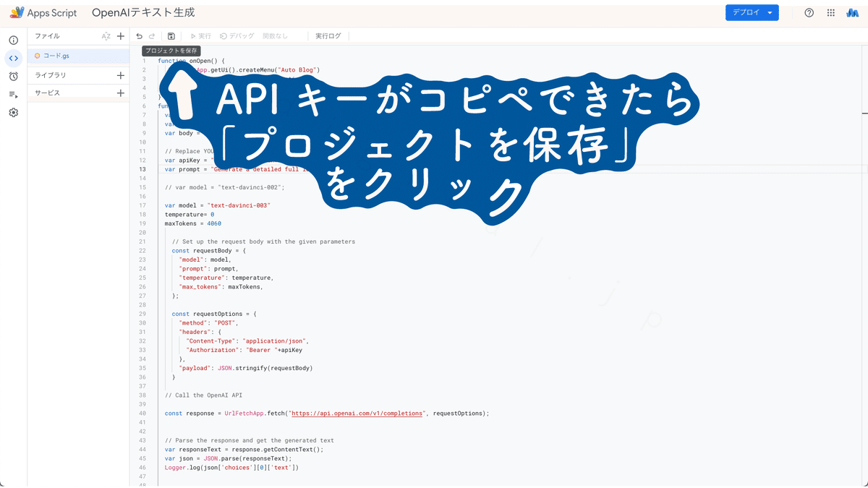Open the api.openai.com completions URL in code
The image size is (868, 488).
[x=356, y=414]
